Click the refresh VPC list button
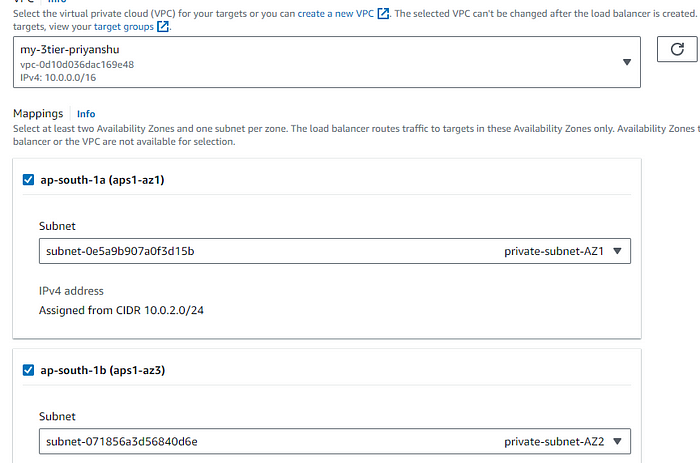This screenshot has width=700, height=463. [x=677, y=49]
